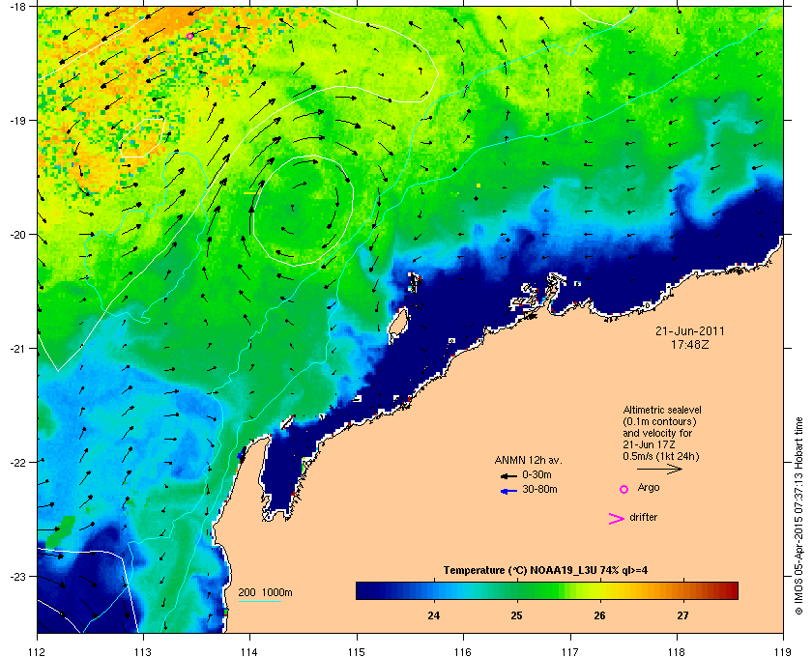The image size is (812, 657).
Task: Click the longitude axis label 117
Action: [570, 652]
